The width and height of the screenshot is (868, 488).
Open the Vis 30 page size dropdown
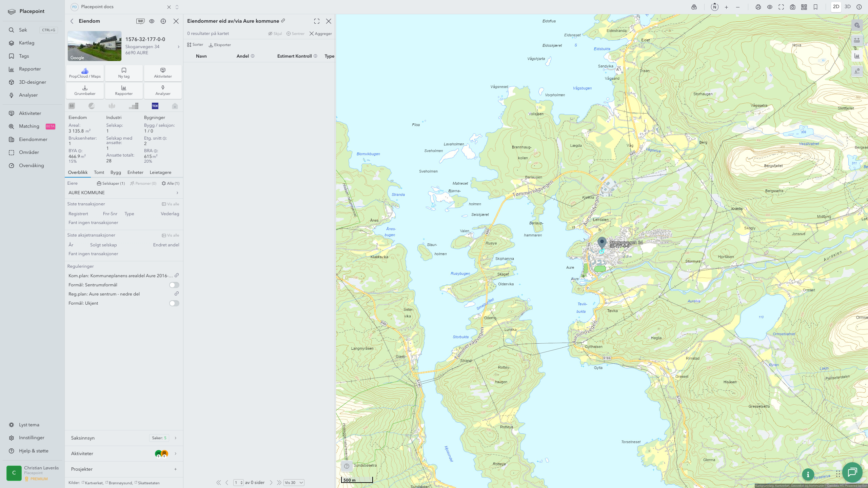pyautogui.click(x=294, y=483)
